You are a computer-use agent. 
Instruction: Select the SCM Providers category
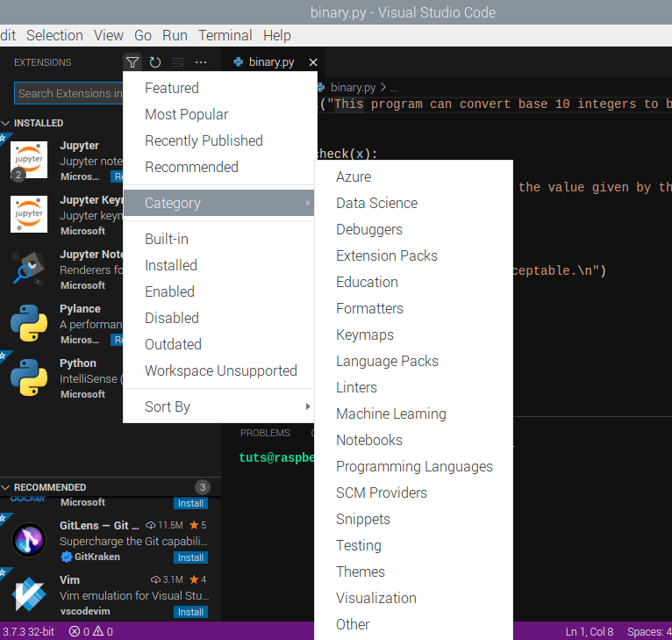click(413, 493)
